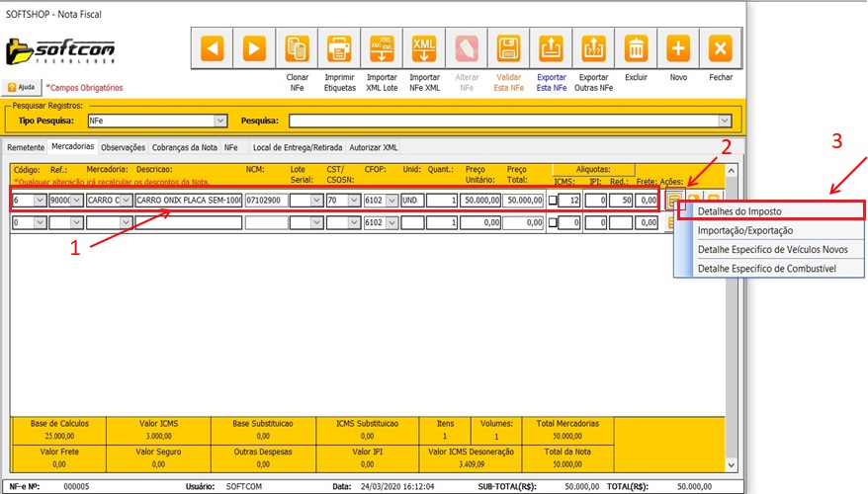The width and height of the screenshot is (868, 494).
Task: Click the Validar Esta NFe icon
Action: coord(508,48)
